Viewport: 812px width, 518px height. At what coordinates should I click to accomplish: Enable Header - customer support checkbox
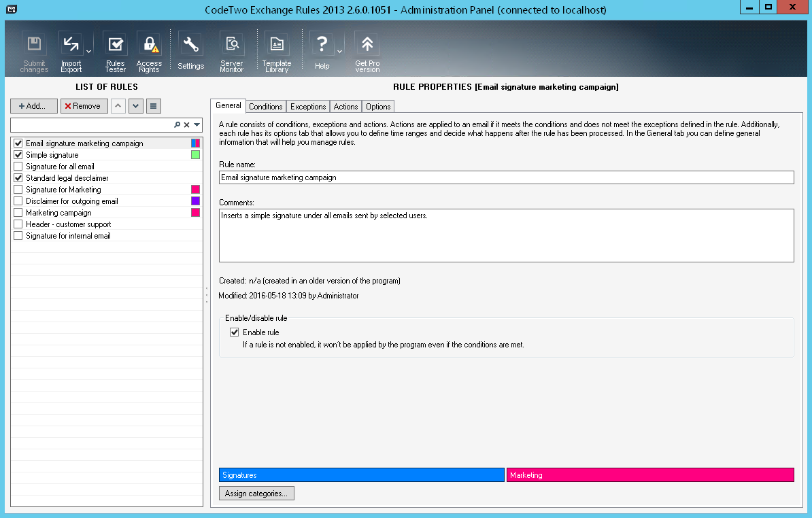coord(18,224)
